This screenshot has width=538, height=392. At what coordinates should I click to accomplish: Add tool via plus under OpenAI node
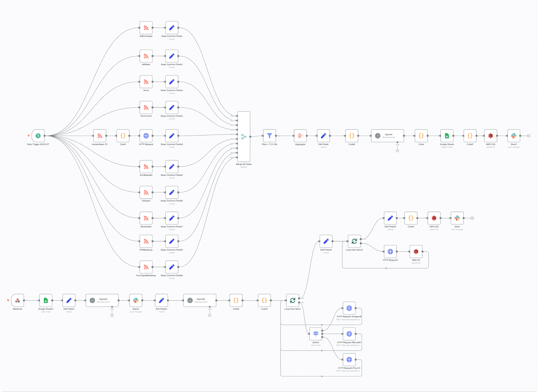coord(397,150)
